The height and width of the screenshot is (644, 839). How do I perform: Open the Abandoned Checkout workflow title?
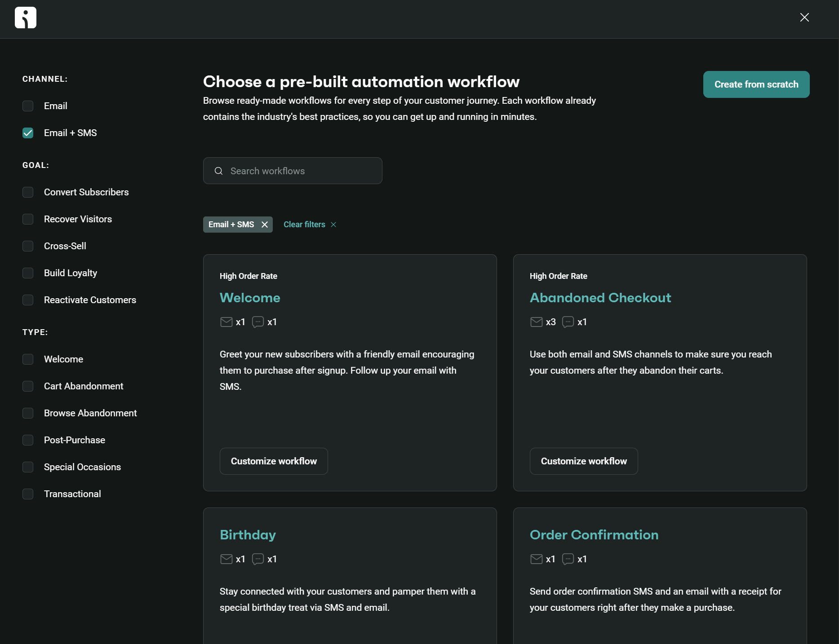(x=600, y=298)
